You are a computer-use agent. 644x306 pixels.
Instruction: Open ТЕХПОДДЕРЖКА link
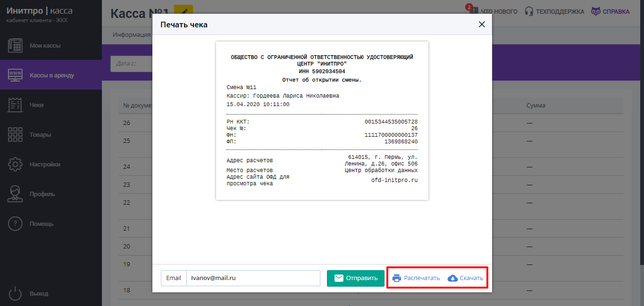[555, 11]
